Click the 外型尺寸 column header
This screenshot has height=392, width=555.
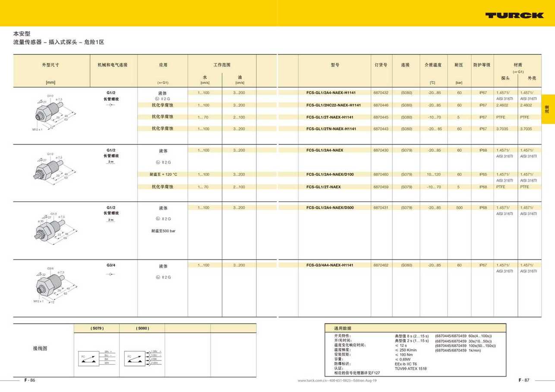point(50,65)
